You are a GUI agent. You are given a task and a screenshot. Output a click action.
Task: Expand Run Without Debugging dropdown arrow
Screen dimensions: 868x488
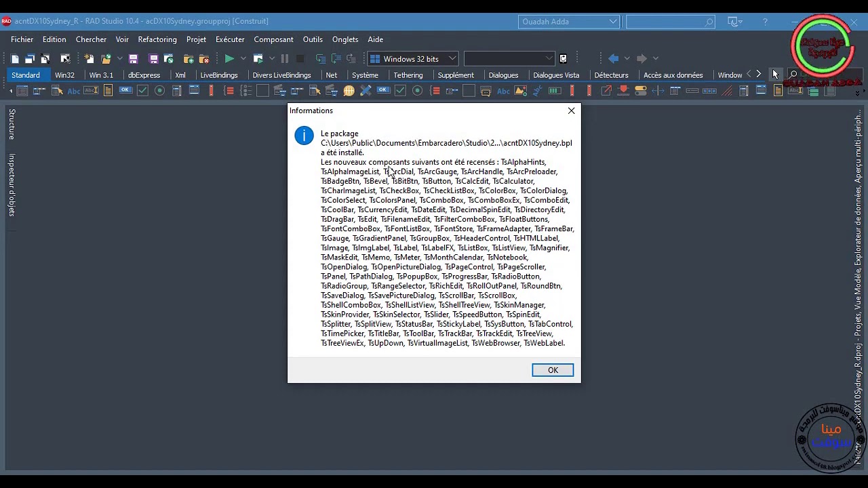(271, 59)
